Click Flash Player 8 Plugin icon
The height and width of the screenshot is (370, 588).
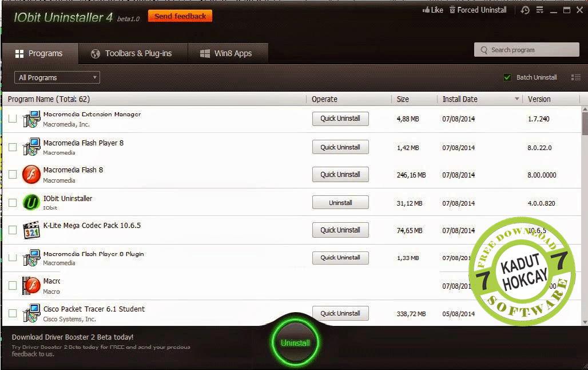pyautogui.click(x=31, y=258)
